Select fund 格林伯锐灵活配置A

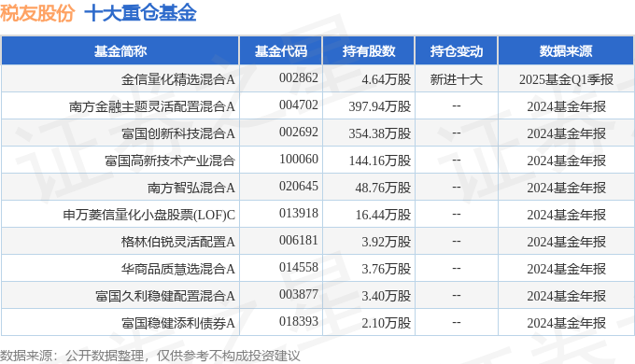tap(178, 242)
